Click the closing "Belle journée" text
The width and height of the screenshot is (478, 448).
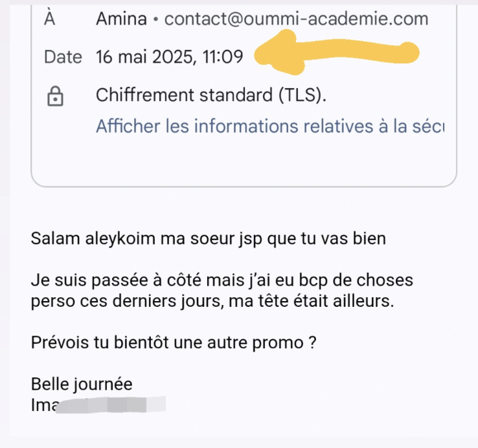tap(82, 385)
